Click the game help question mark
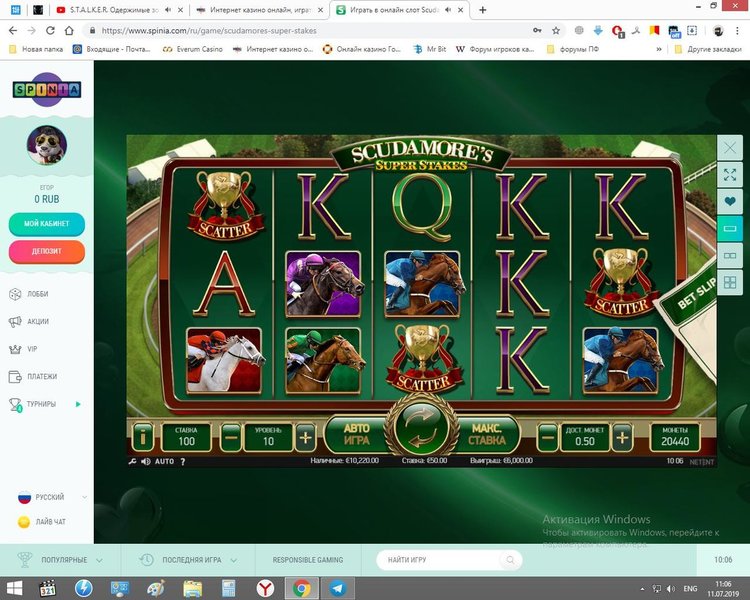 click(182, 462)
